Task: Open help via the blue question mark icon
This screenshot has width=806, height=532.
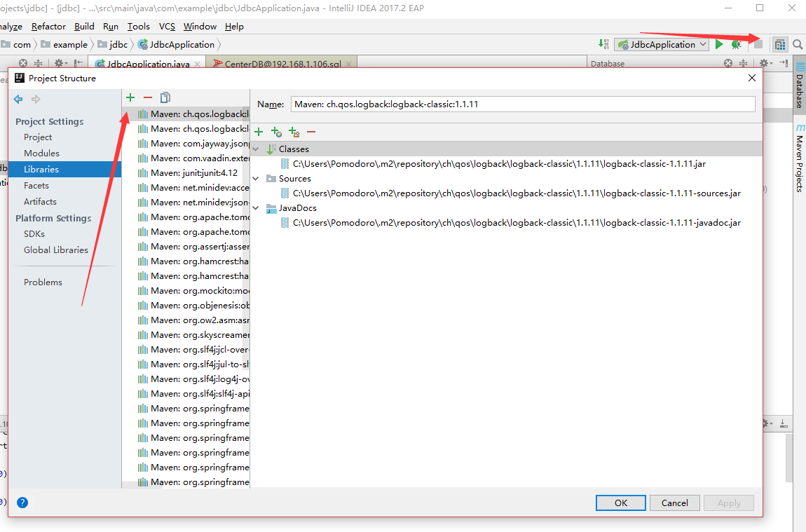Action: click(x=22, y=503)
